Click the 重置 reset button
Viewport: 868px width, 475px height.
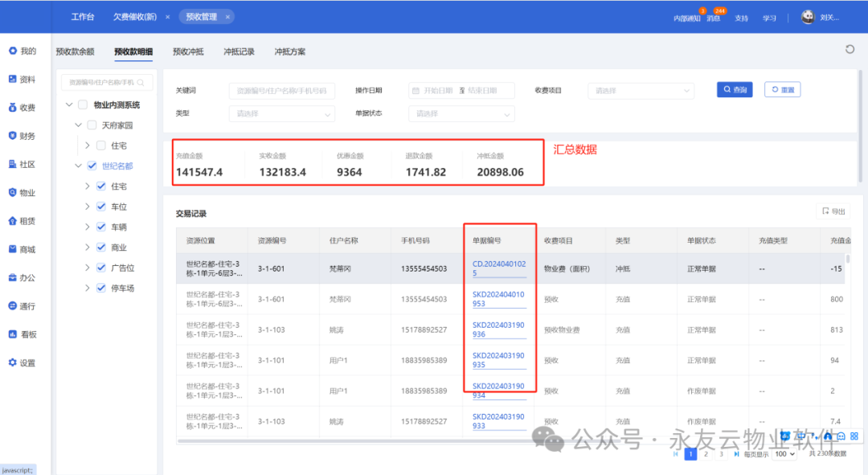click(782, 90)
